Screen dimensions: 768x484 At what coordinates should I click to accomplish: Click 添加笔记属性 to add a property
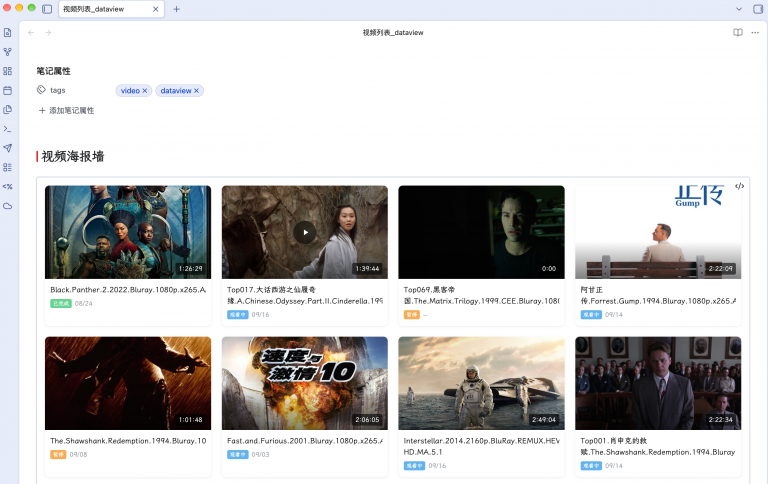(67, 111)
